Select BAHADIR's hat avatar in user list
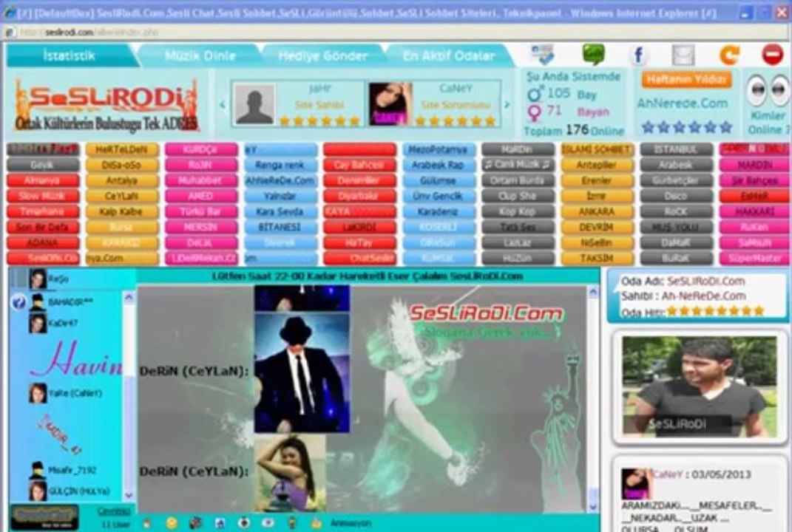The width and height of the screenshot is (792, 532). click(x=38, y=302)
